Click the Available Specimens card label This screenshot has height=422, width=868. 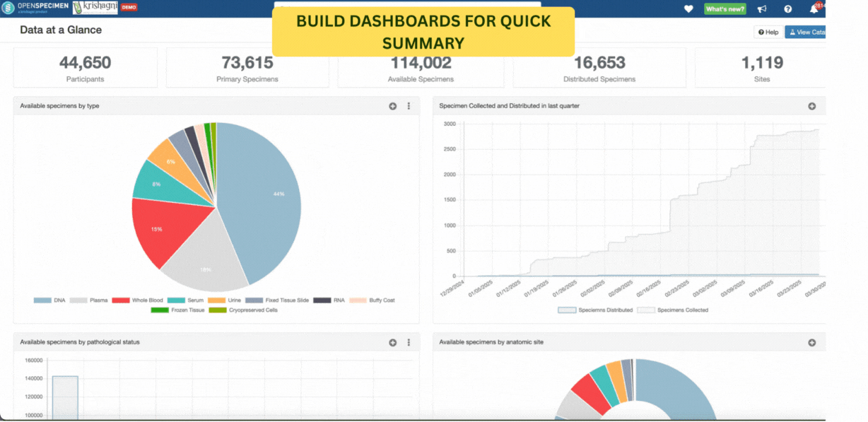click(x=421, y=79)
